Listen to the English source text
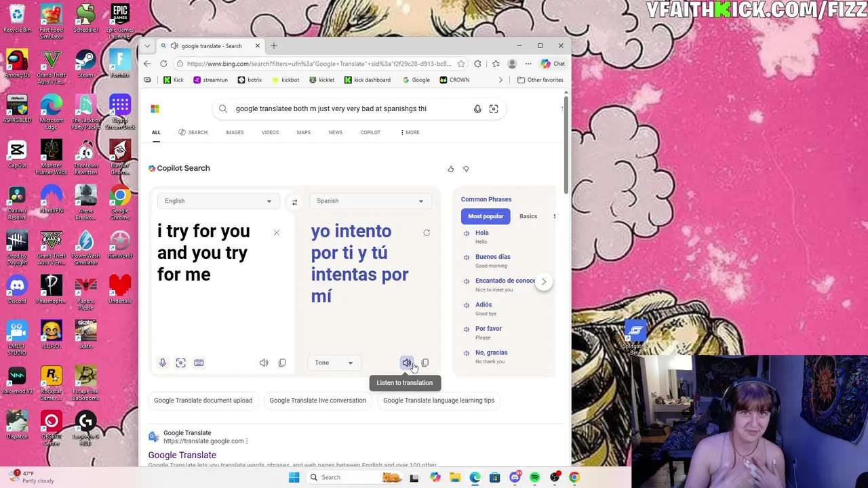Viewport: 868px width, 488px height. 264,363
